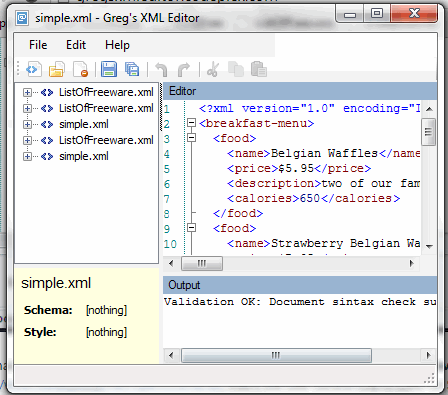Select the upper simple.xml tree entry
The image size is (448, 395).
(84, 124)
